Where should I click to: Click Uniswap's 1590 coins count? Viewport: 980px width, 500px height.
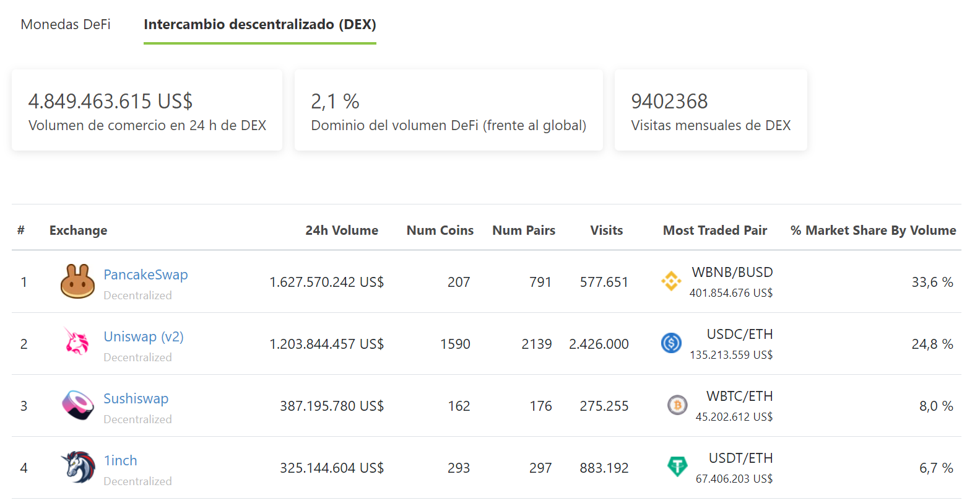[455, 344]
